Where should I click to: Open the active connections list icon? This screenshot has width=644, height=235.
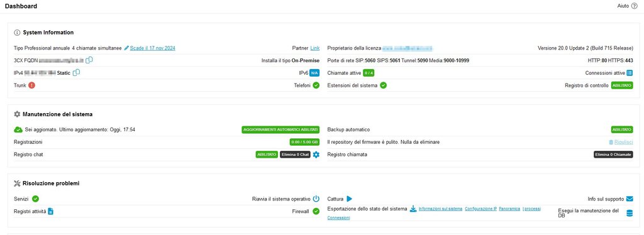pos(629,73)
